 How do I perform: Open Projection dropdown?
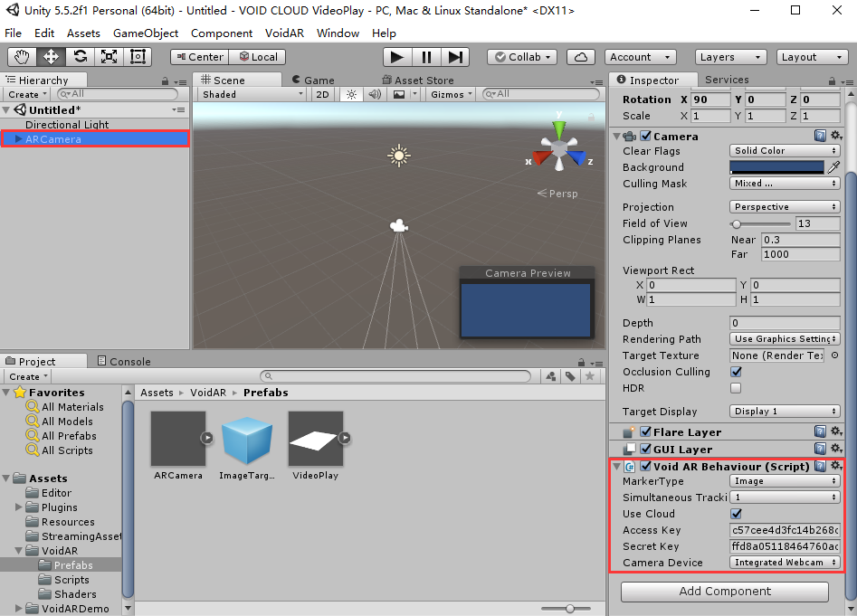tap(785, 207)
